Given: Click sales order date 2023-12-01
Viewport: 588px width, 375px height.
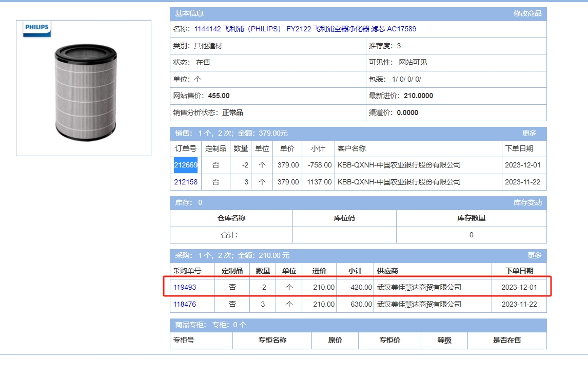Looking at the screenshot, I should pyautogui.click(x=523, y=165).
